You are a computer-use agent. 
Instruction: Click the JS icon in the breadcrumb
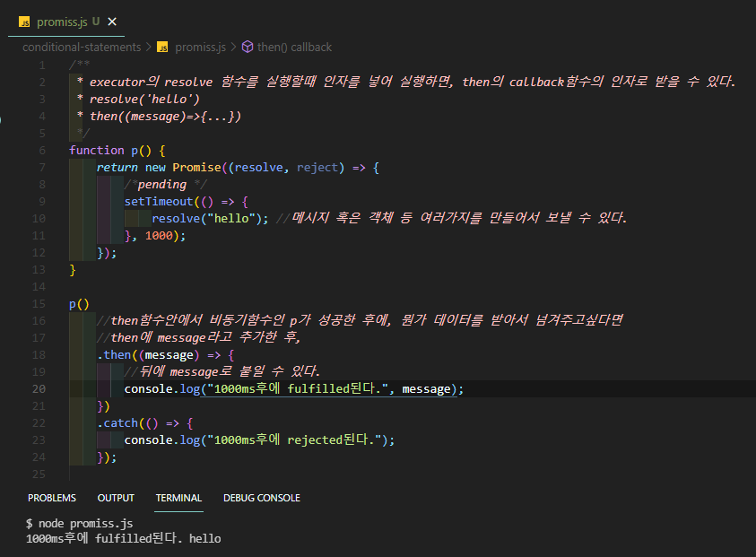pyautogui.click(x=163, y=48)
